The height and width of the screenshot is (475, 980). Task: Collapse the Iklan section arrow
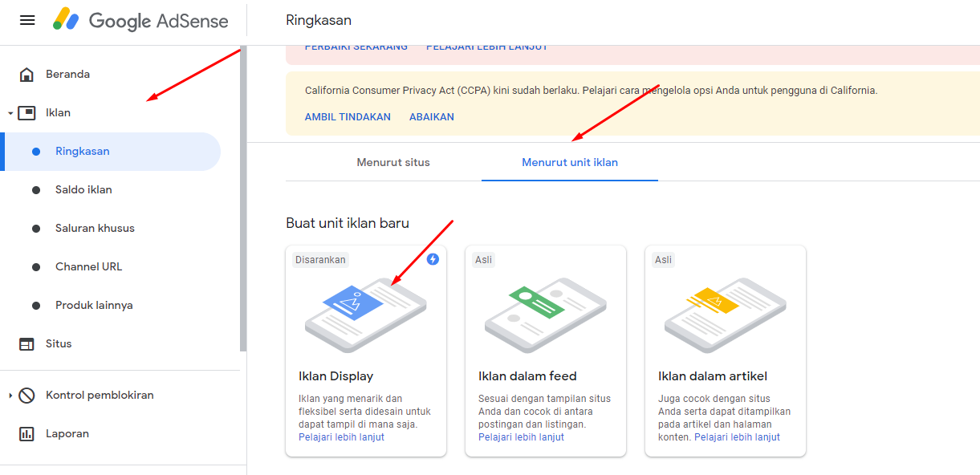(10, 113)
